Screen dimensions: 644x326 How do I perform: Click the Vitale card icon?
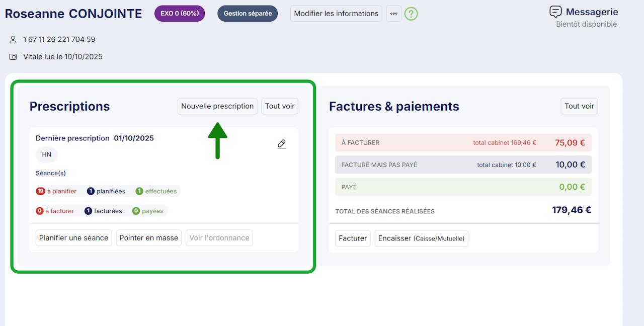[13, 57]
